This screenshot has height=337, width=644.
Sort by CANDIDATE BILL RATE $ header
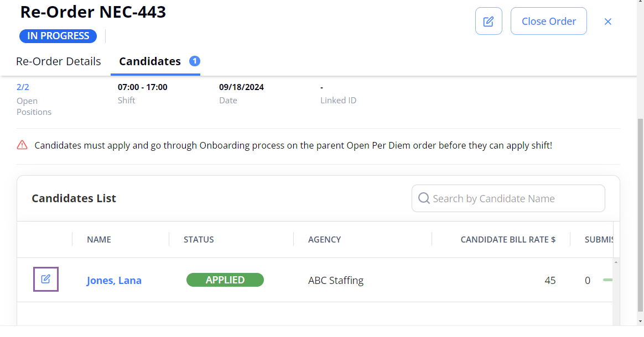point(508,239)
